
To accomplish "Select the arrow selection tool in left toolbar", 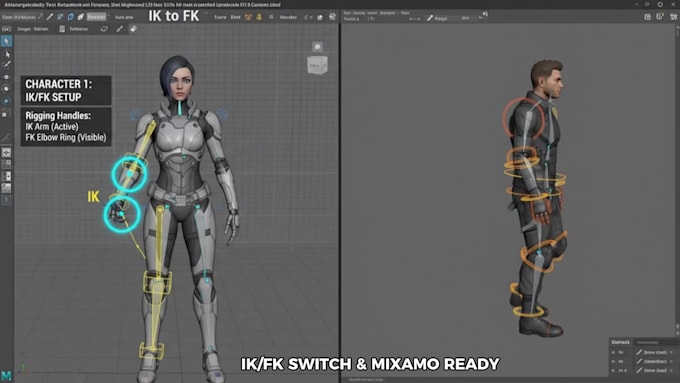I will [6, 41].
